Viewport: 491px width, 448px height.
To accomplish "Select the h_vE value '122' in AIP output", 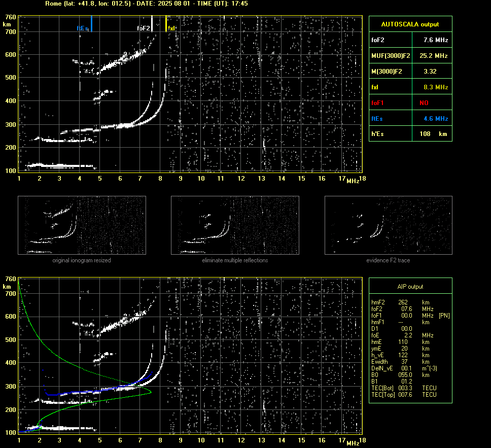I will [403, 355].
